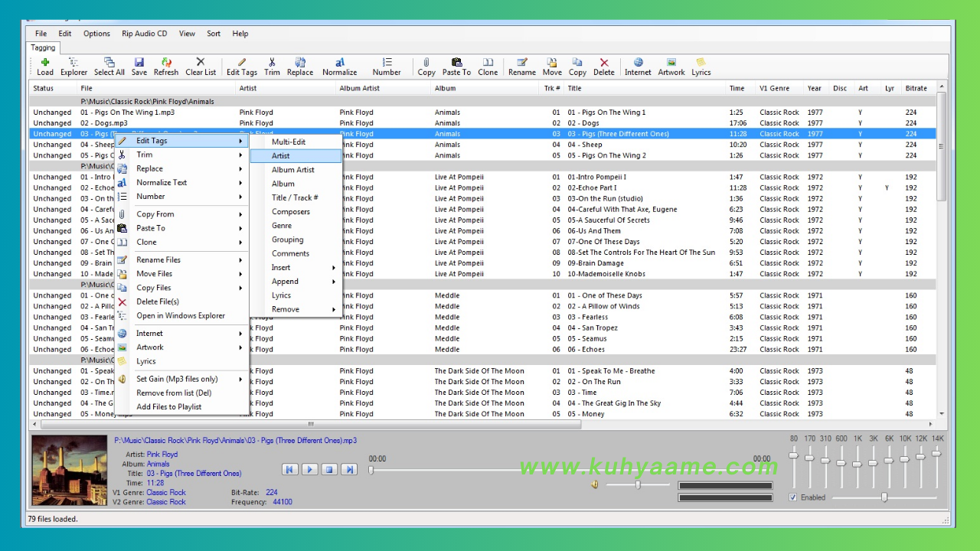980x551 pixels.
Task: Adjust the 80 Hz equalizer slider
Action: click(794, 456)
